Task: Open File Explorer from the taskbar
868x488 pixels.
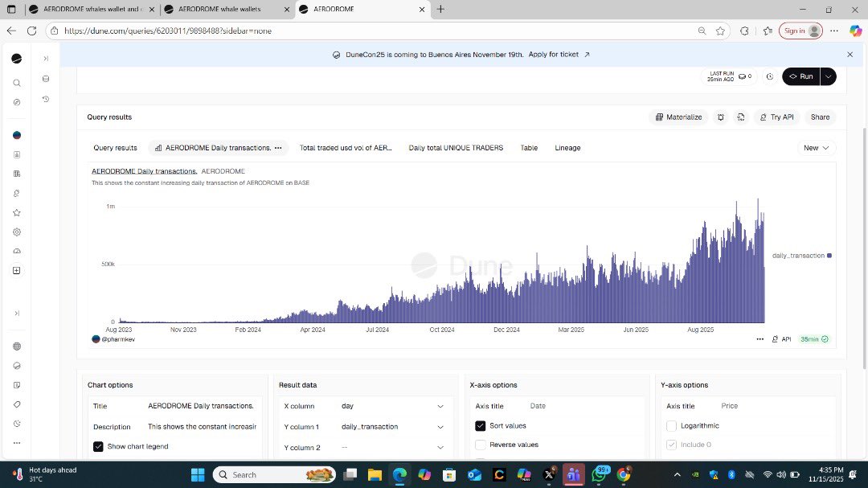Action: 375,474
